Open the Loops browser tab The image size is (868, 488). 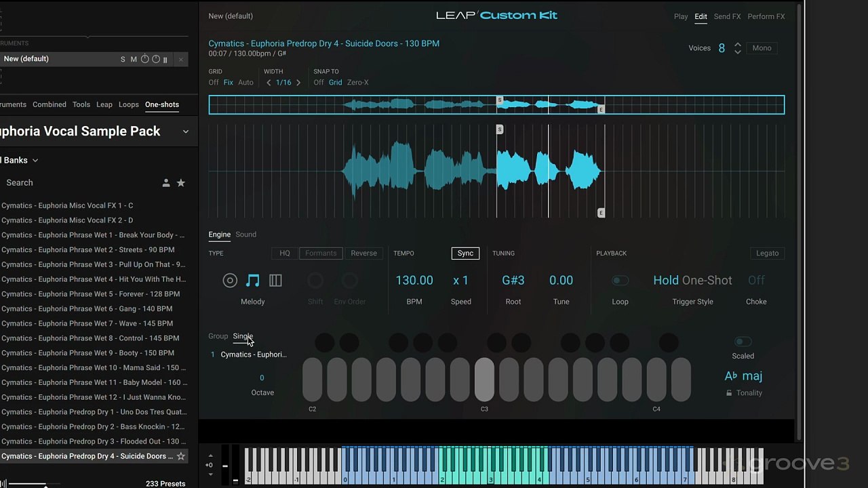coord(128,105)
